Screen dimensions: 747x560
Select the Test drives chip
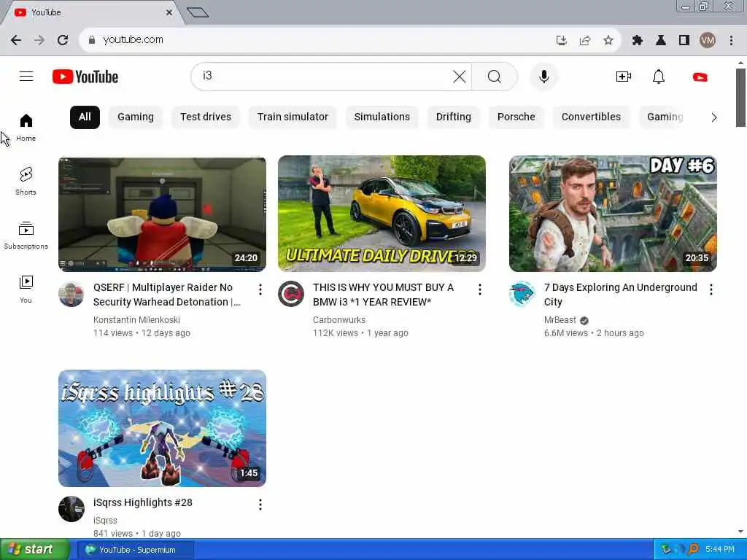[x=205, y=117]
